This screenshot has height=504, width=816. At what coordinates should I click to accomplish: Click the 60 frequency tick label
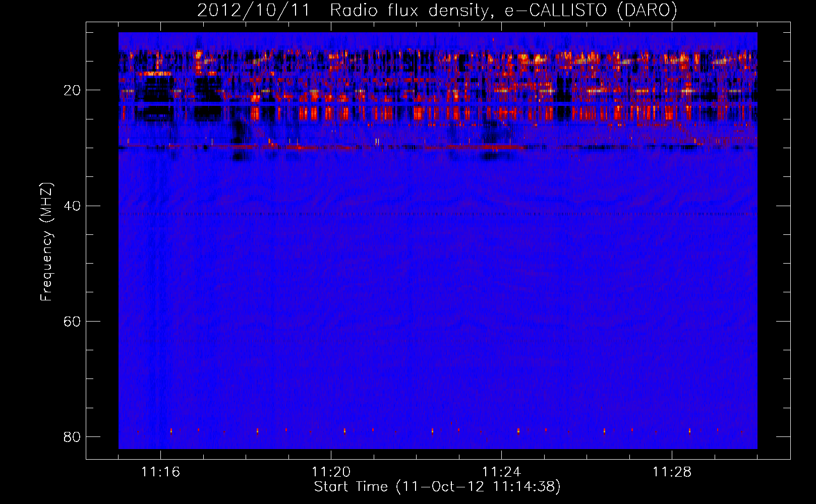(x=72, y=322)
